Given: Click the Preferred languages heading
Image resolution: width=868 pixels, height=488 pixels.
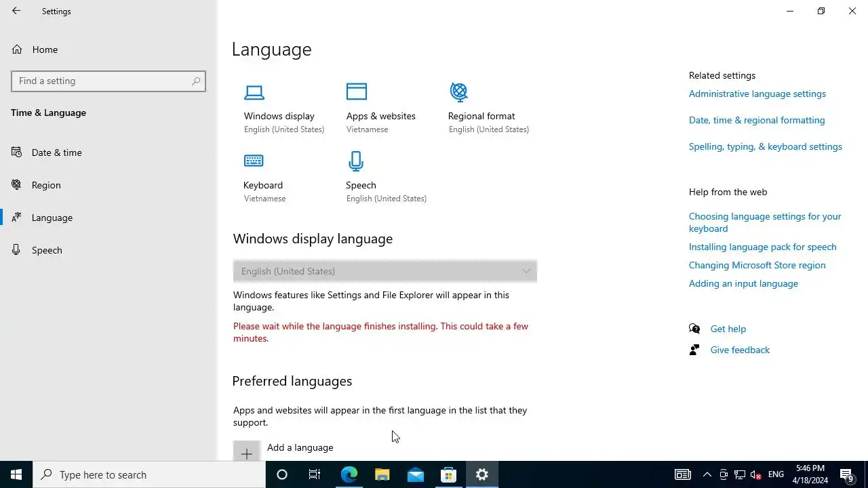Looking at the screenshot, I should point(292,381).
